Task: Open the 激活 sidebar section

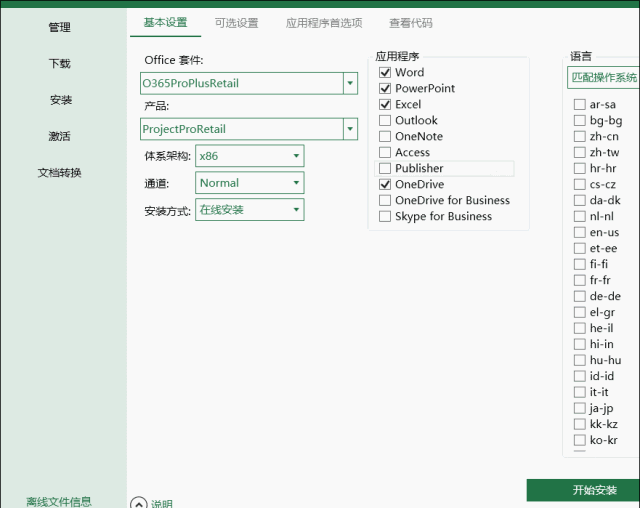Action: [60, 136]
